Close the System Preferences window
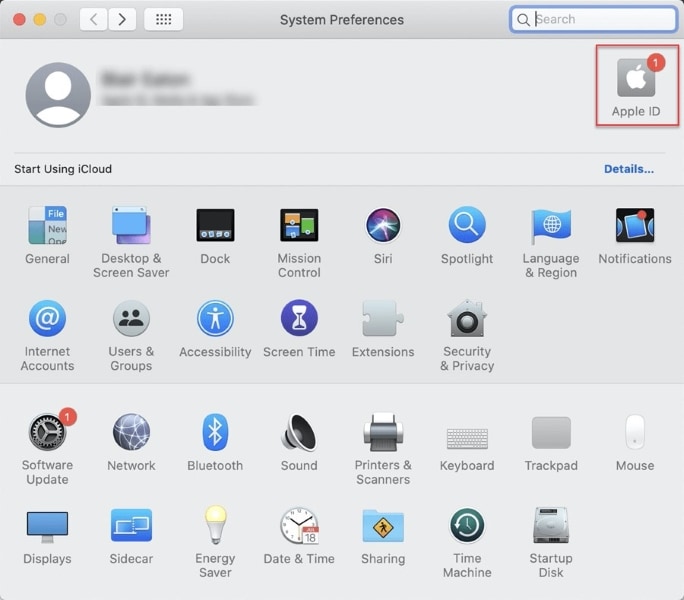Screen dimensions: 684x600 pyautogui.click(x=19, y=19)
